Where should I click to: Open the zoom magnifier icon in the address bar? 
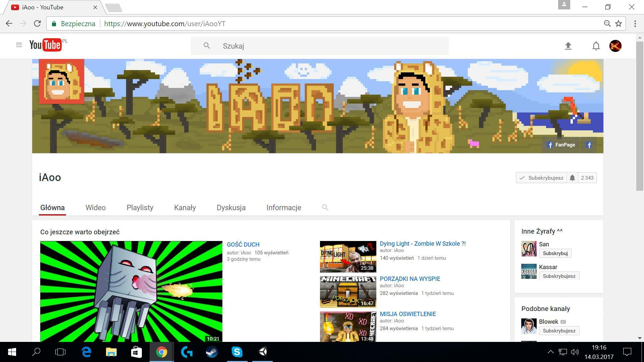[x=607, y=23]
